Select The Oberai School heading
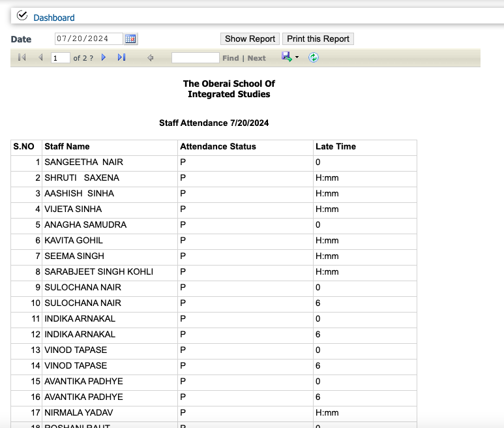The height and width of the screenshot is (428, 504). coord(229,89)
